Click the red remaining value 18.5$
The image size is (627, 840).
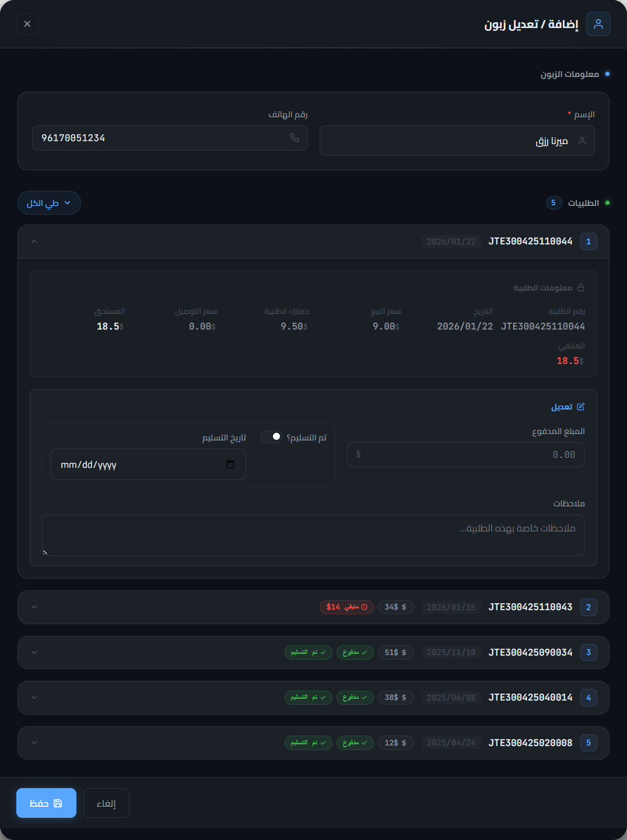point(570,361)
